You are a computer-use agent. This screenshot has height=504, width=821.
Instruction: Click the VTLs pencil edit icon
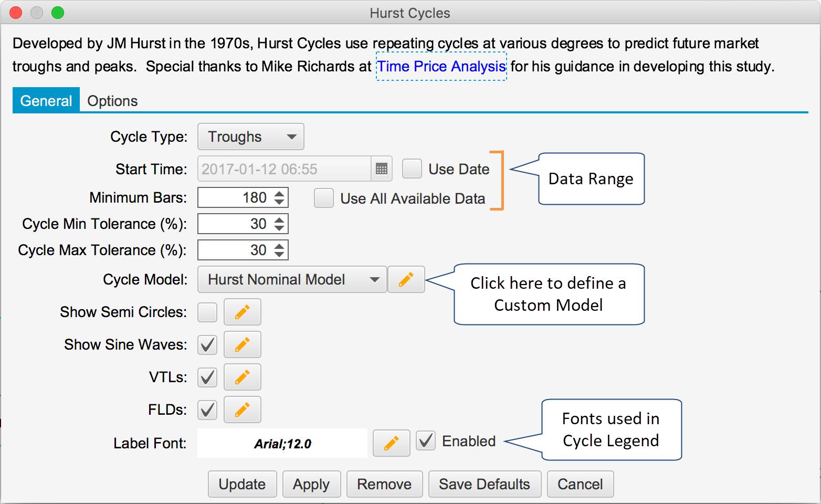[x=242, y=377]
